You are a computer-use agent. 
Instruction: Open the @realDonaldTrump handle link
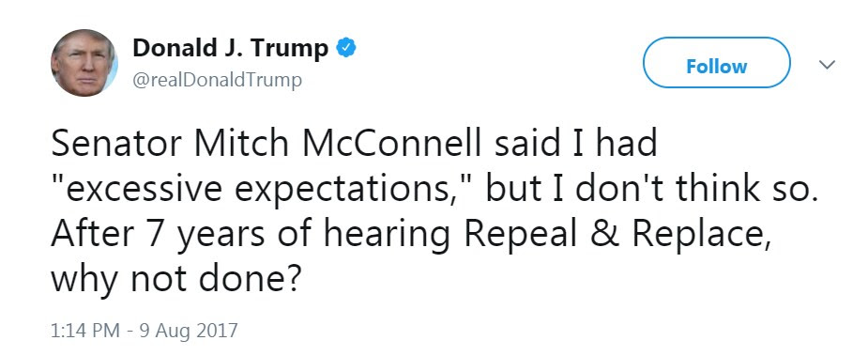pos(218,81)
